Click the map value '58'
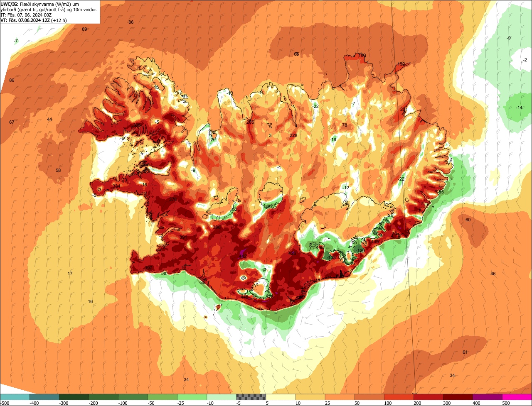The image size is (532, 406). pyautogui.click(x=58, y=171)
